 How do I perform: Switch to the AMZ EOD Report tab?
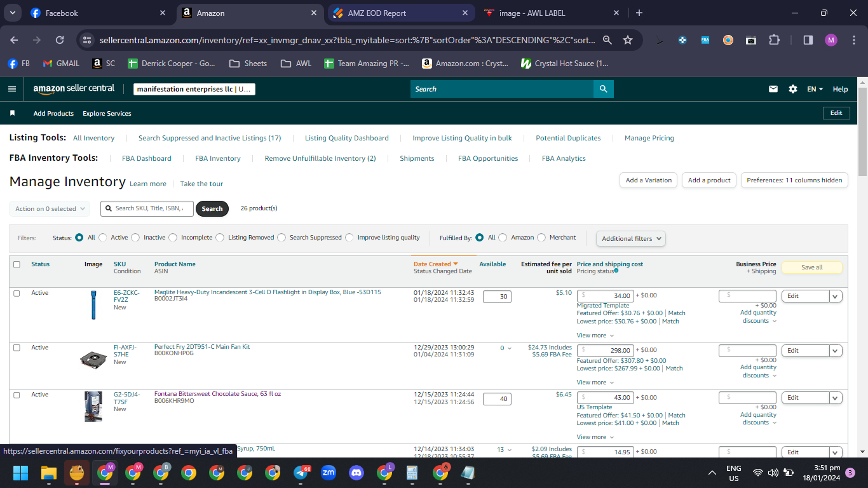tap(402, 13)
